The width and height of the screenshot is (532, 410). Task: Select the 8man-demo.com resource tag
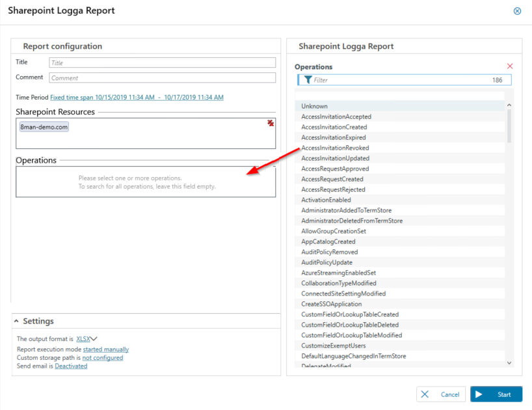point(44,127)
